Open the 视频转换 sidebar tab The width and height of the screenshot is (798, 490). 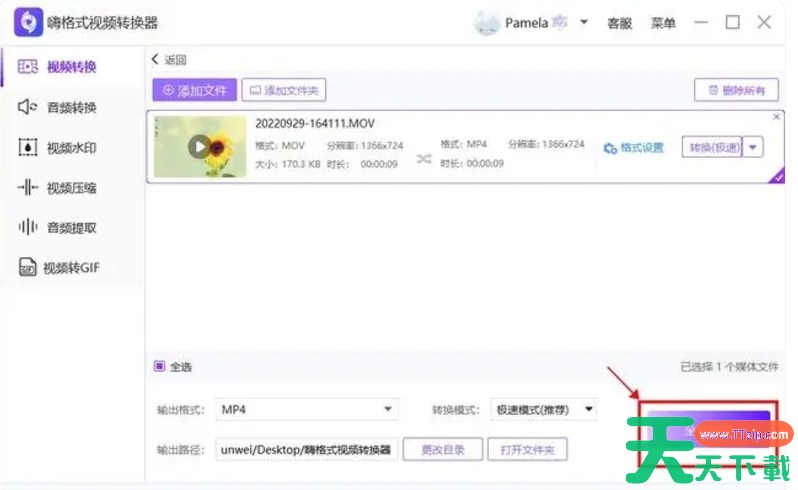[x=60, y=67]
